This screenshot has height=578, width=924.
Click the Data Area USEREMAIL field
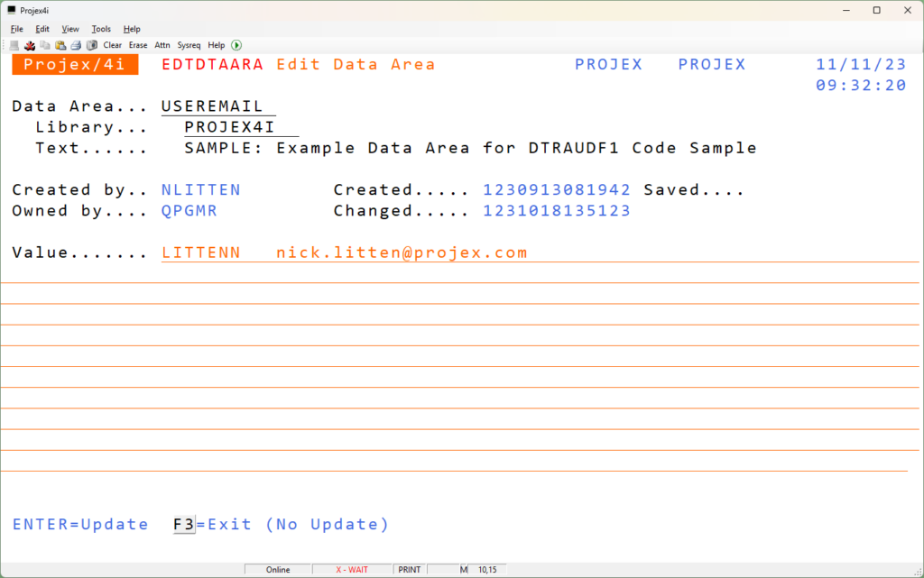coord(218,106)
